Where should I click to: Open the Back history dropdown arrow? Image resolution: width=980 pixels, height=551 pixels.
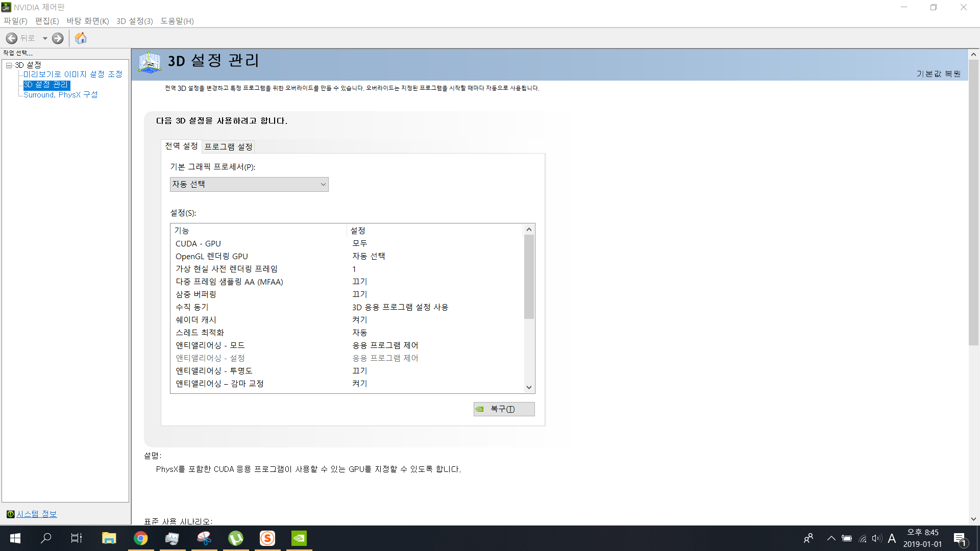tap(45, 38)
